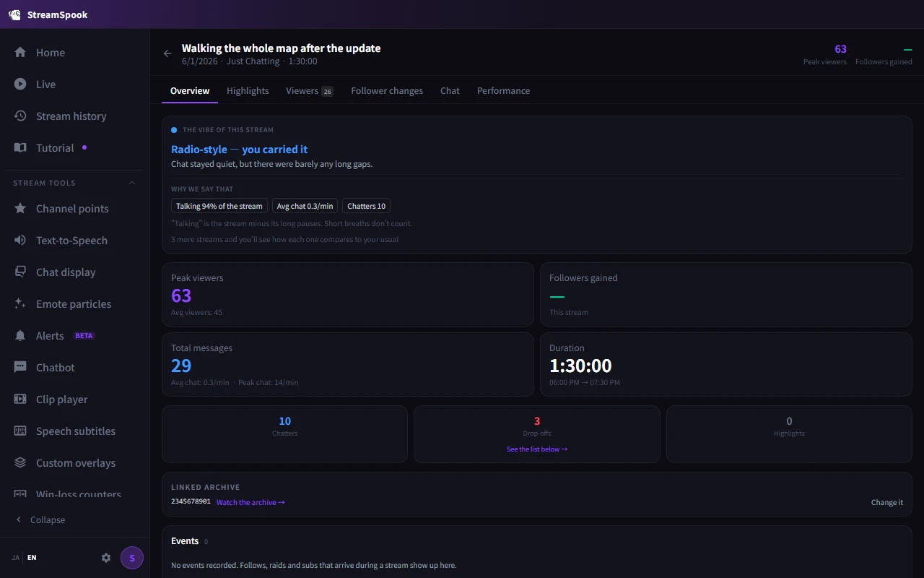Open the Performance tab

(x=503, y=90)
